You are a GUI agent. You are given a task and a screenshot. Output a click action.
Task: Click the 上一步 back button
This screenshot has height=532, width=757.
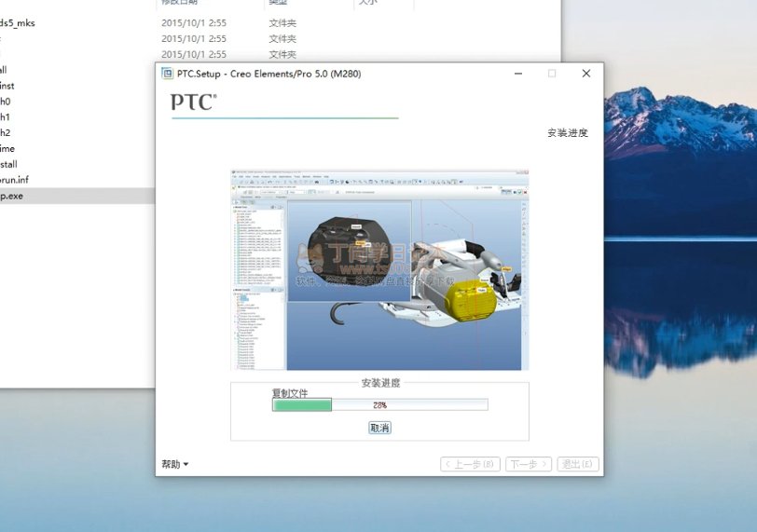tap(470, 464)
